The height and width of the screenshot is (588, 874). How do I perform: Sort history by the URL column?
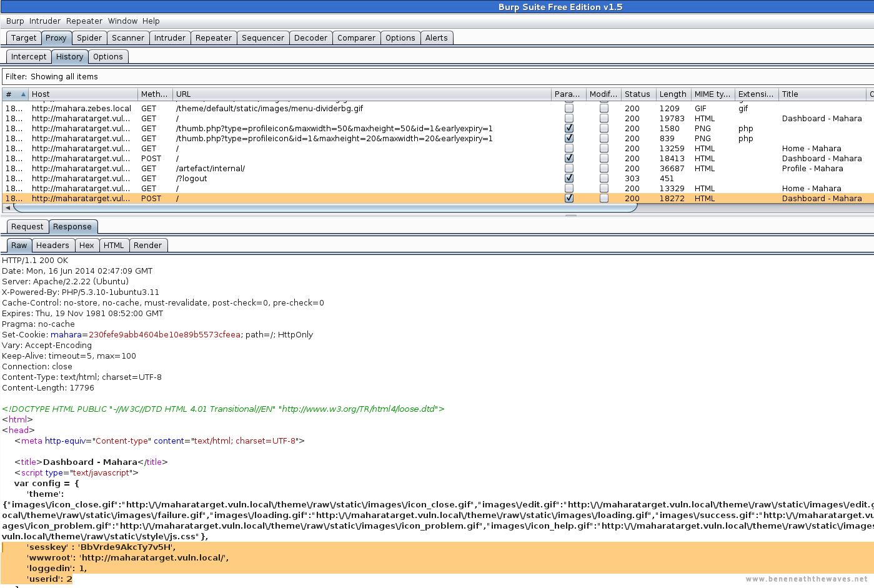point(361,94)
